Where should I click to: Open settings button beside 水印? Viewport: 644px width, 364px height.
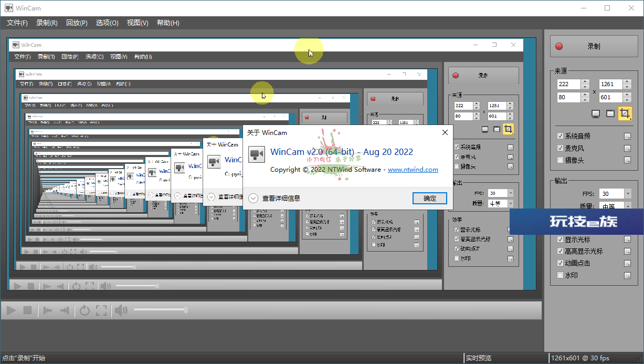click(x=627, y=276)
